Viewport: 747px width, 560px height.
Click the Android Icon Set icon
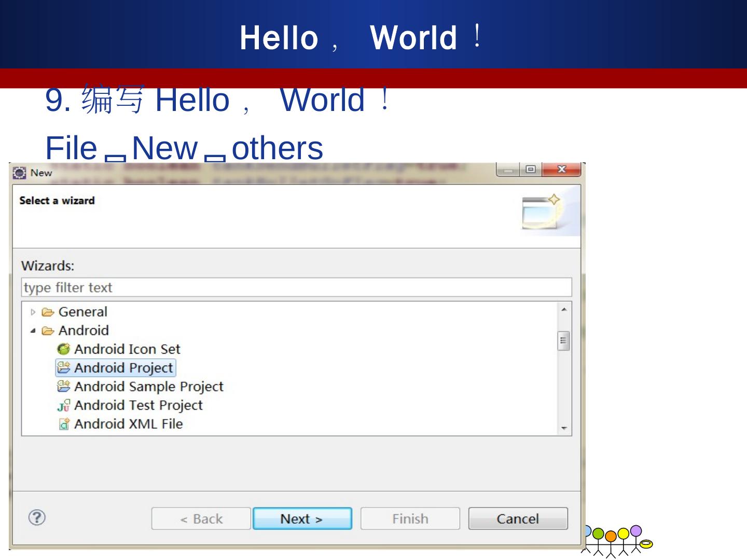(63, 349)
